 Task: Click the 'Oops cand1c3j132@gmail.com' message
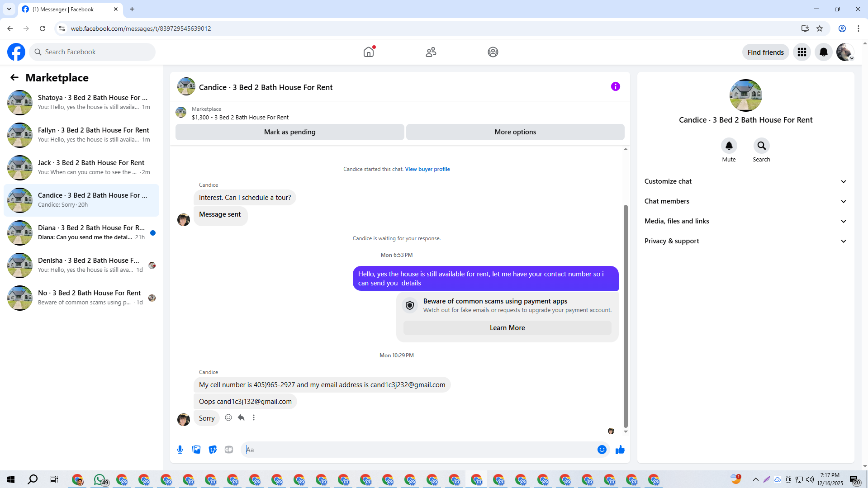pos(245,402)
